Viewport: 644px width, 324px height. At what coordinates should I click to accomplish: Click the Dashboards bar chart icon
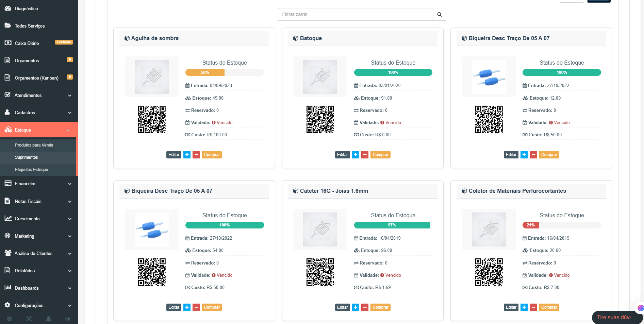[x=8, y=288]
